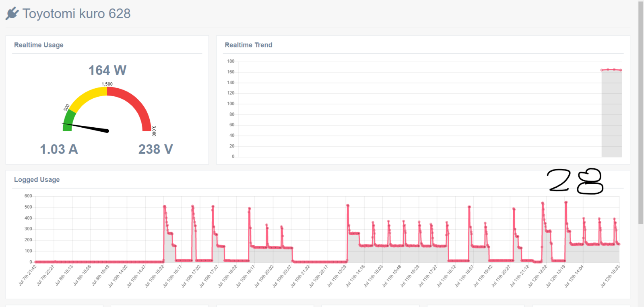Click the 600 y-axis label in Logged Usage
Viewport: 644px width, 307px height.
28,196
